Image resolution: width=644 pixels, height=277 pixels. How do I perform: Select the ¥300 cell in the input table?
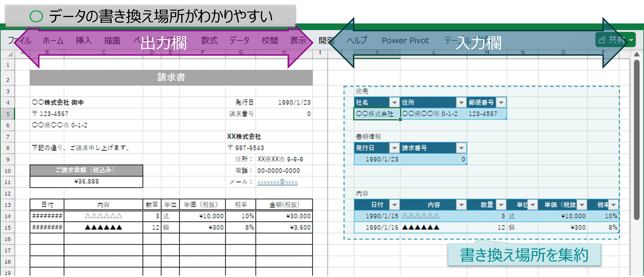point(563,227)
